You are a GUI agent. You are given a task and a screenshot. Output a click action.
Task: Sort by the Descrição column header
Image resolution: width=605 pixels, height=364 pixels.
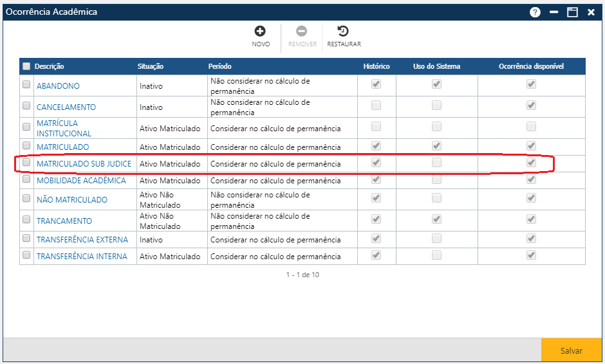50,66
